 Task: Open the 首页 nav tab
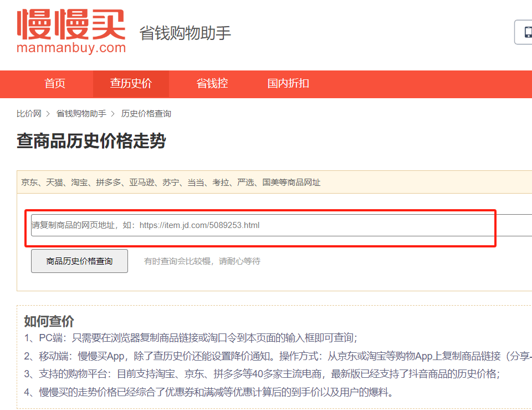pos(55,84)
